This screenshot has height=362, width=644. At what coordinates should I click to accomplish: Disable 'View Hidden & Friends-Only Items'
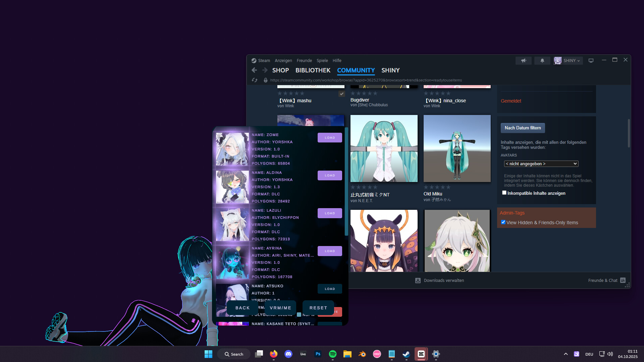click(503, 222)
